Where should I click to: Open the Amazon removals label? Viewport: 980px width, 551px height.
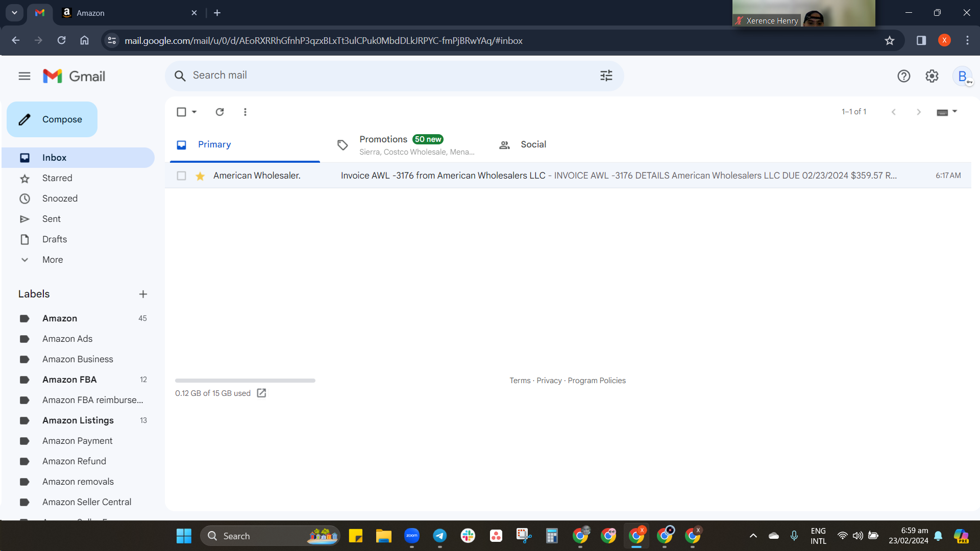coord(79,482)
